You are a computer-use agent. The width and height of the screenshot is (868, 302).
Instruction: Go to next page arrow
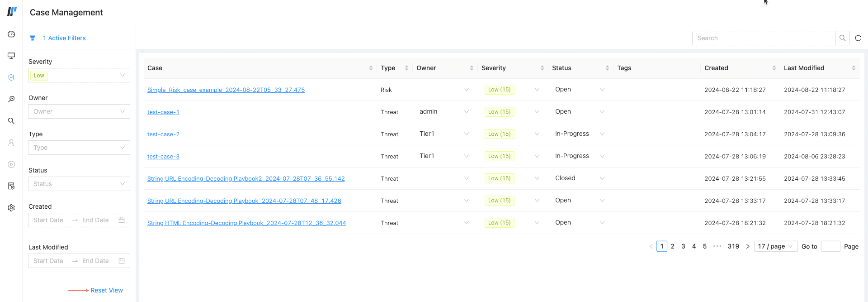coord(748,246)
